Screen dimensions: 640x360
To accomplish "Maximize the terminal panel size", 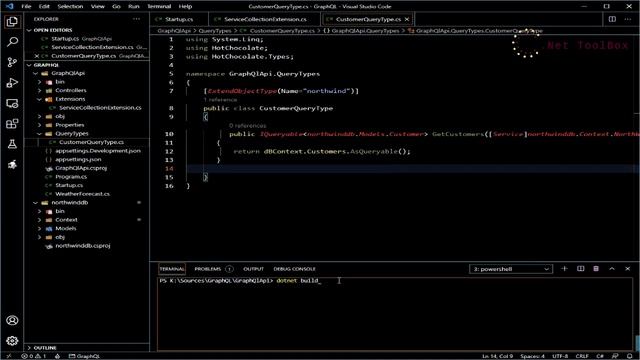I will pos(612,269).
